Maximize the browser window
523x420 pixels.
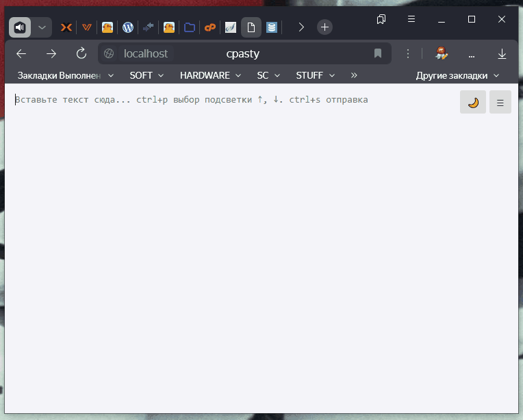[472, 19]
